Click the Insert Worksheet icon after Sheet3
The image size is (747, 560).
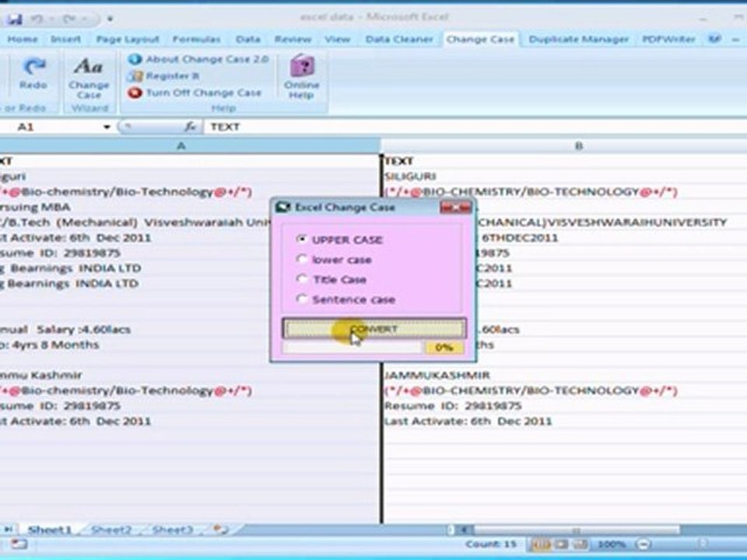pos(220,529)
